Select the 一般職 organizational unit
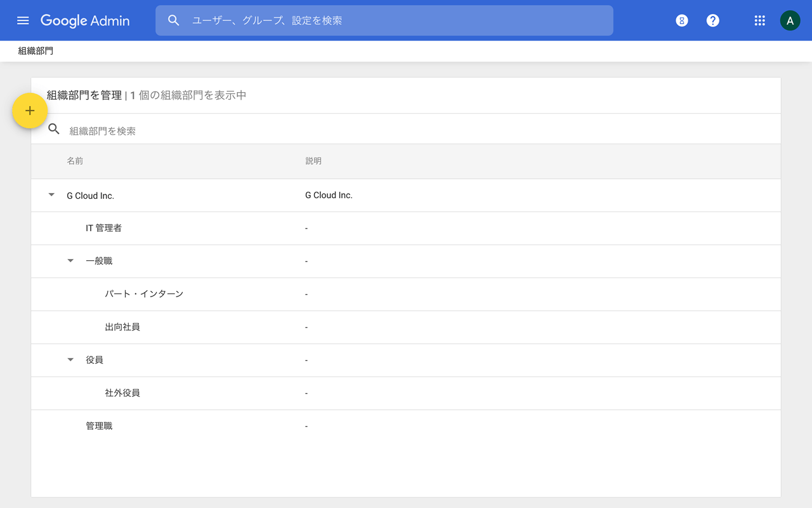Image resolution: width=812 pixels, height=508 pixels. (x=99, y=261)
